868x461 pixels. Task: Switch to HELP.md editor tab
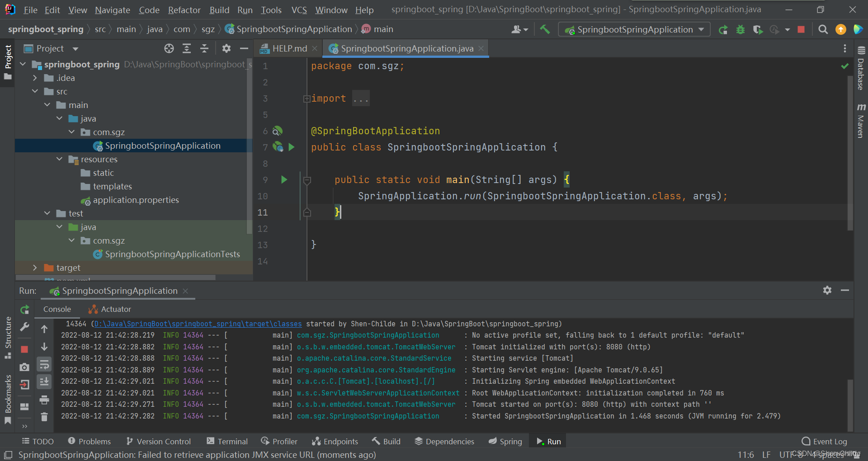(x=289, y=48)
